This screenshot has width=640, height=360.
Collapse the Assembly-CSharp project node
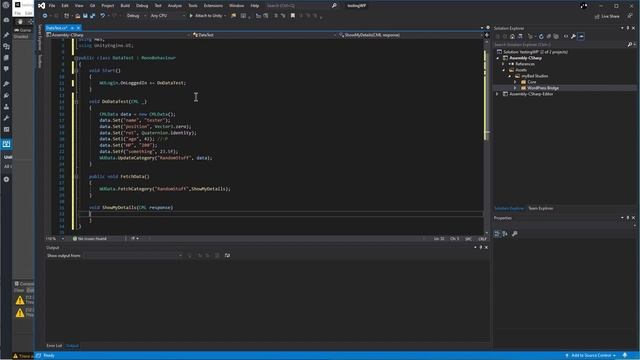[498, 58]
